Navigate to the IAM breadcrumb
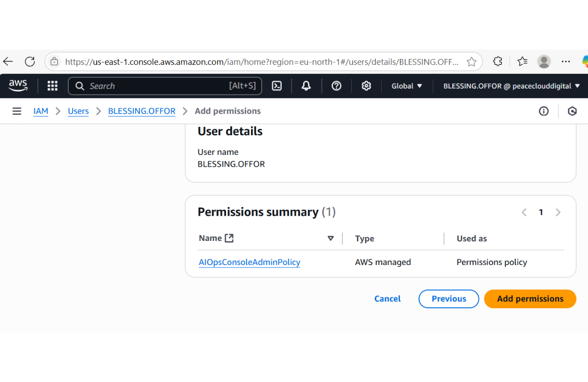The width and height of the screenshot is (588, 382). (x=40, y=111)
